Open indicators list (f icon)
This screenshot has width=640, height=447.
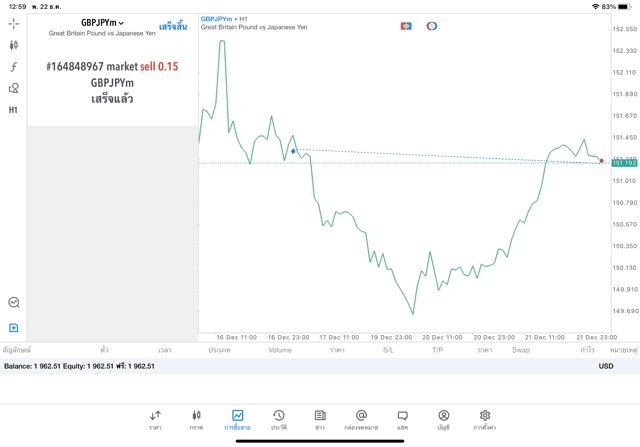coord(13,67)
